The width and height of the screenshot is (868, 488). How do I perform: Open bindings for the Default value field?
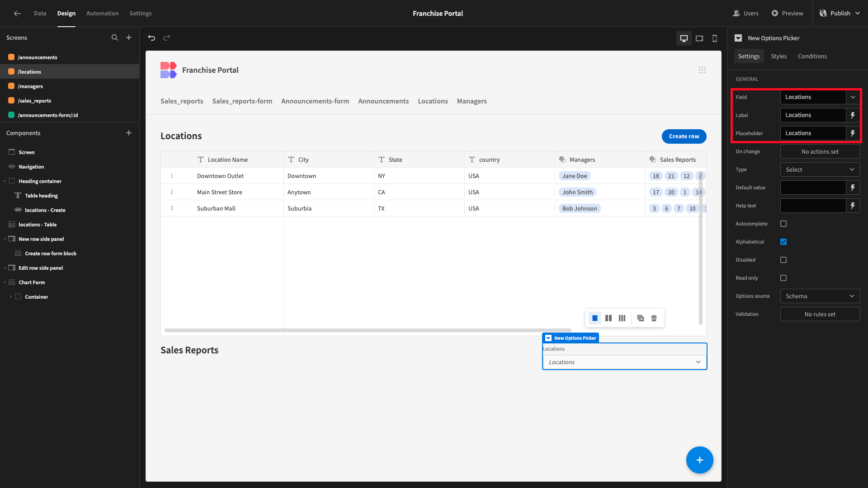pos(853,188)
